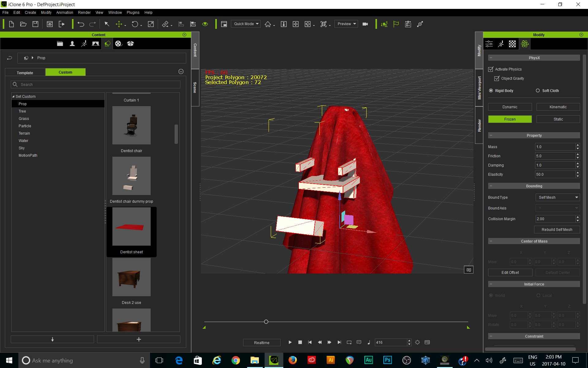The height and width of the screenshot is (368, 588).
Task: Switch to the Custom tab
Action: click(66, 72)
